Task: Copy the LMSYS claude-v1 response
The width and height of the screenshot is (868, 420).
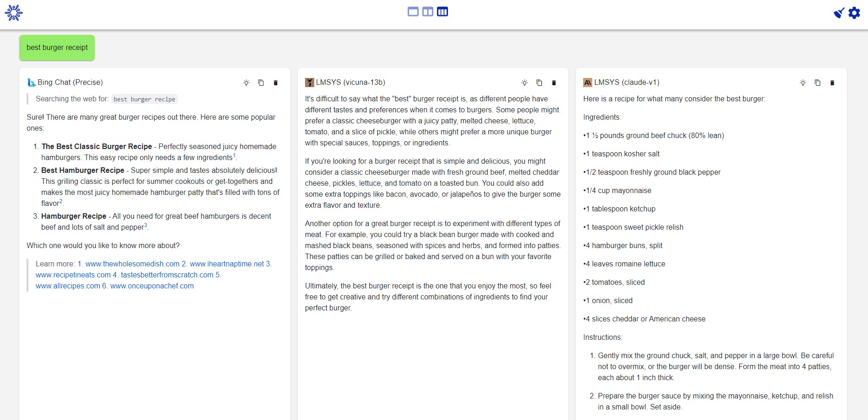Action: pos(818,83)
